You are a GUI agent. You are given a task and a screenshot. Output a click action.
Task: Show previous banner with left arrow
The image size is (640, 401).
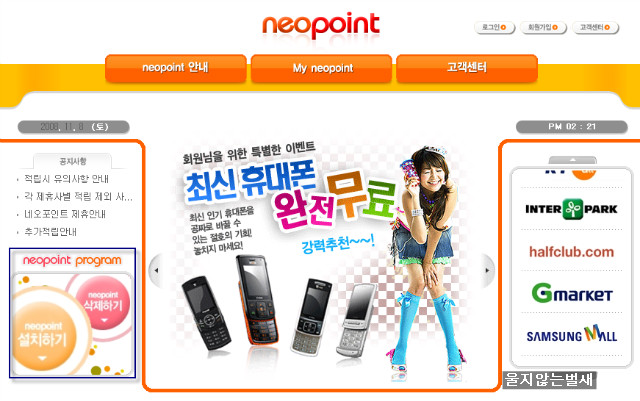[x=156, y=270]
